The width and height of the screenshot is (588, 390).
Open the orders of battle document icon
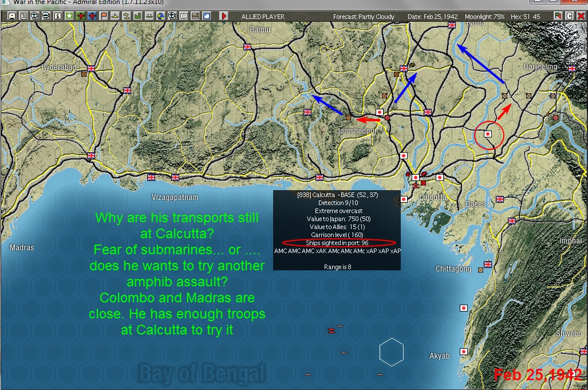tap(24, 17)
